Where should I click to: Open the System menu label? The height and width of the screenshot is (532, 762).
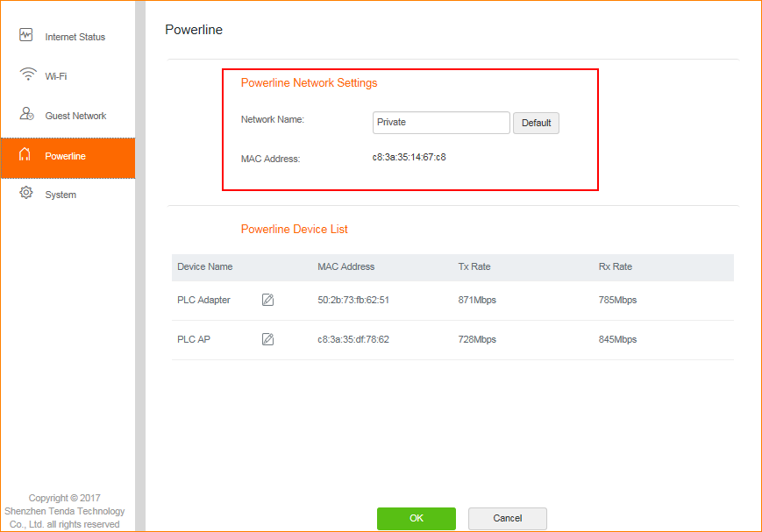pyautogui.click(x=61, y=195)
